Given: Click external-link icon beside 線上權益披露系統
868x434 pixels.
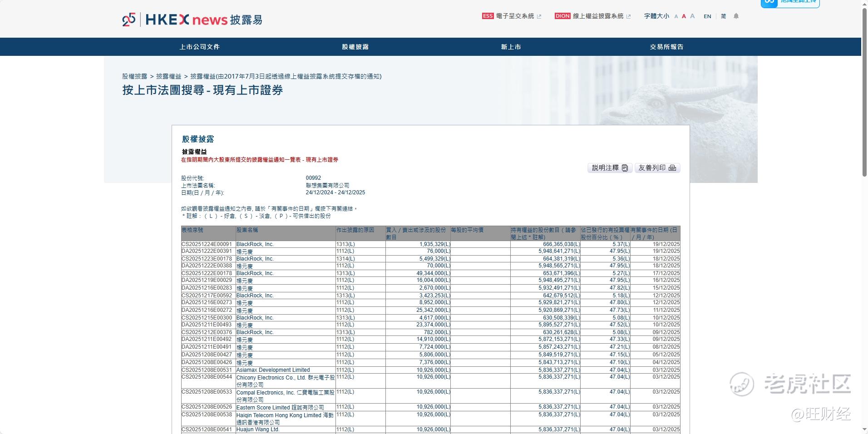Looking at the screenshot, I should coord(629,16).
